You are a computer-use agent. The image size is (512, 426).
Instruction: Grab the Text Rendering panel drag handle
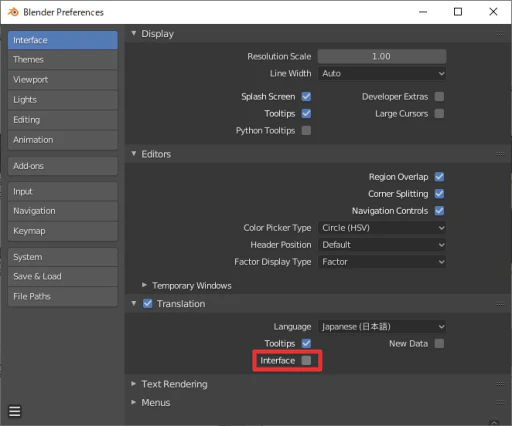500,384
